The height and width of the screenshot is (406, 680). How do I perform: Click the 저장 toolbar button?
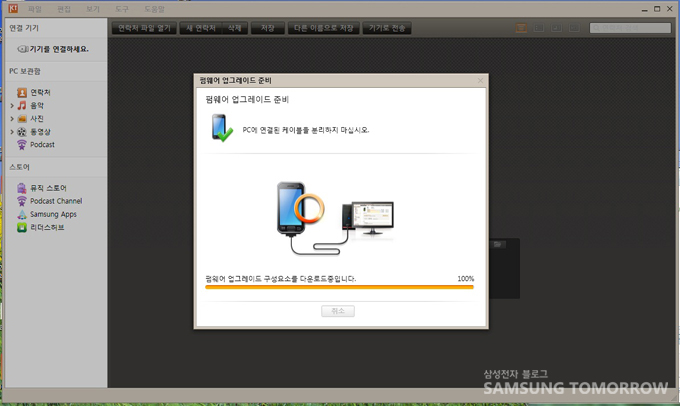coord(268,28)
